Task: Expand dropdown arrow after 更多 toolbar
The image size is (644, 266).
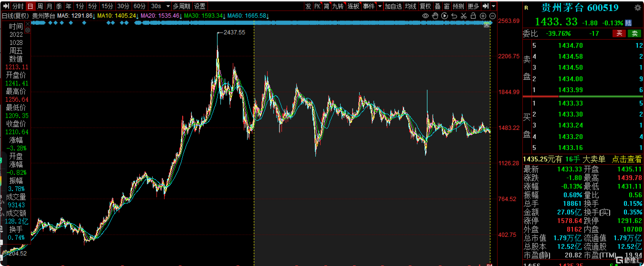Action: (x=493, y=6)
